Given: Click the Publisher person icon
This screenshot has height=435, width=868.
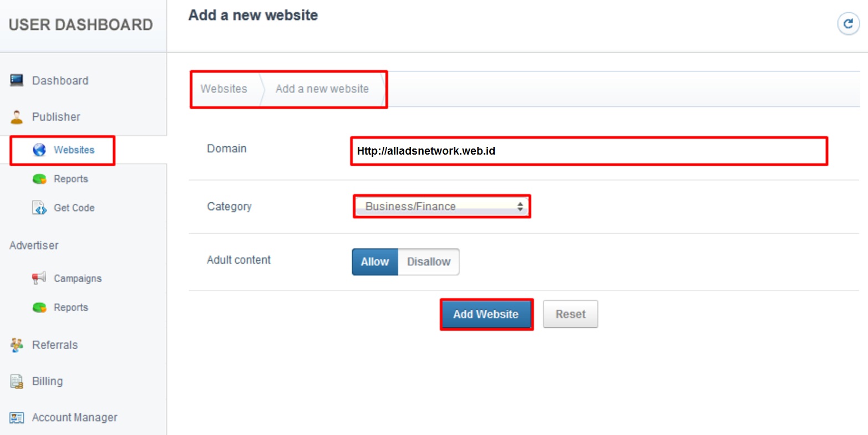Looking at the screenshot, I should coord(17,117).
